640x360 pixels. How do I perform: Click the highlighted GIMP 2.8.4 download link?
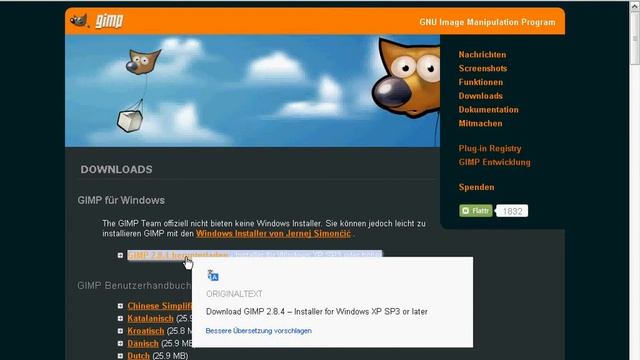coord(178,255)
